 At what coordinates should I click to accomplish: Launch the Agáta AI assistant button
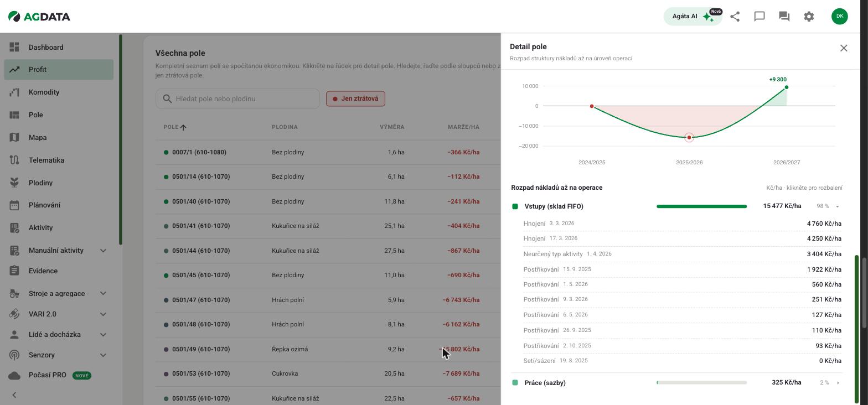(x=693, y=17)
